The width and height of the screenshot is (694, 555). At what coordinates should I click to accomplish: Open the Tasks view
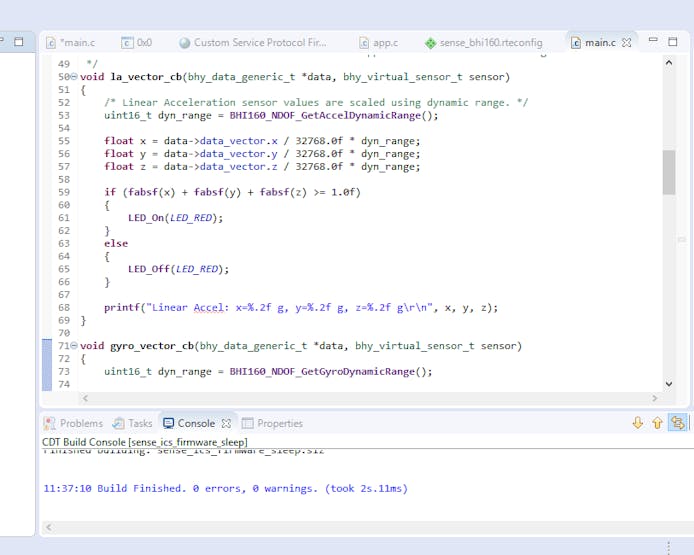[x=140, y=423]
